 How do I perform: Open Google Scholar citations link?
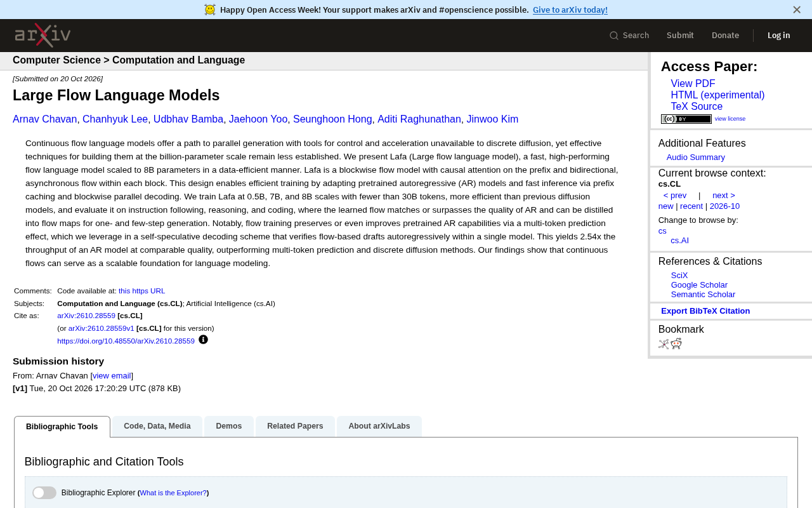pos(699,285)
